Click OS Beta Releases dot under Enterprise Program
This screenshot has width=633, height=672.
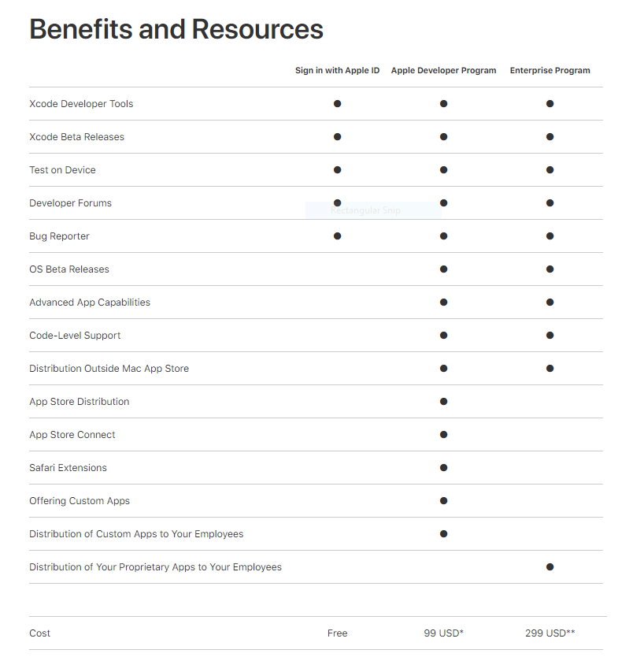point(550,269)
